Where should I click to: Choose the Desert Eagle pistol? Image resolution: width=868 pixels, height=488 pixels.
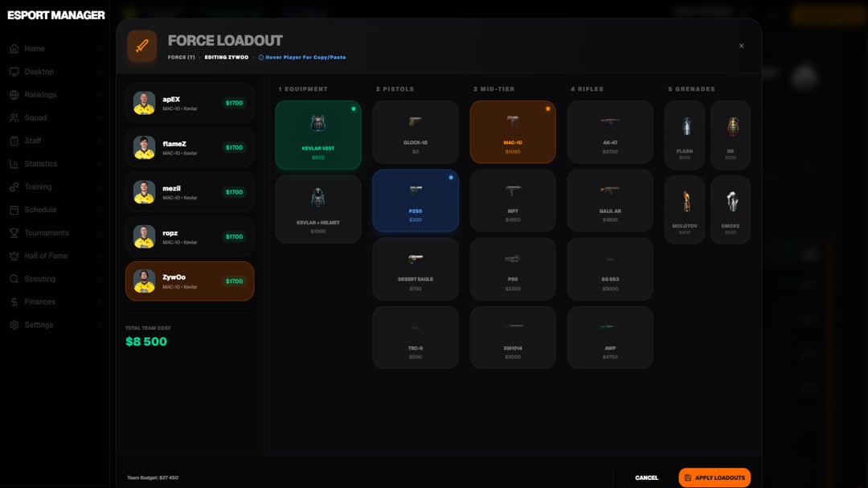tap(415, 269)
